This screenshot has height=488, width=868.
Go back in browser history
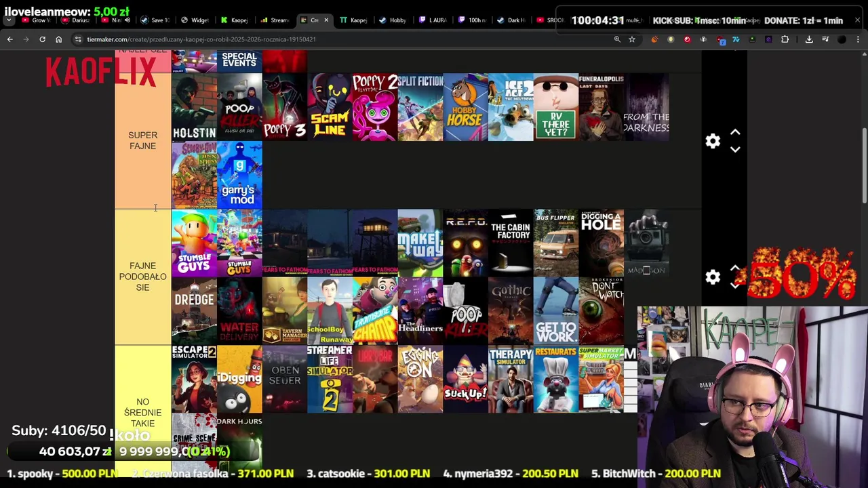(9, 39)
